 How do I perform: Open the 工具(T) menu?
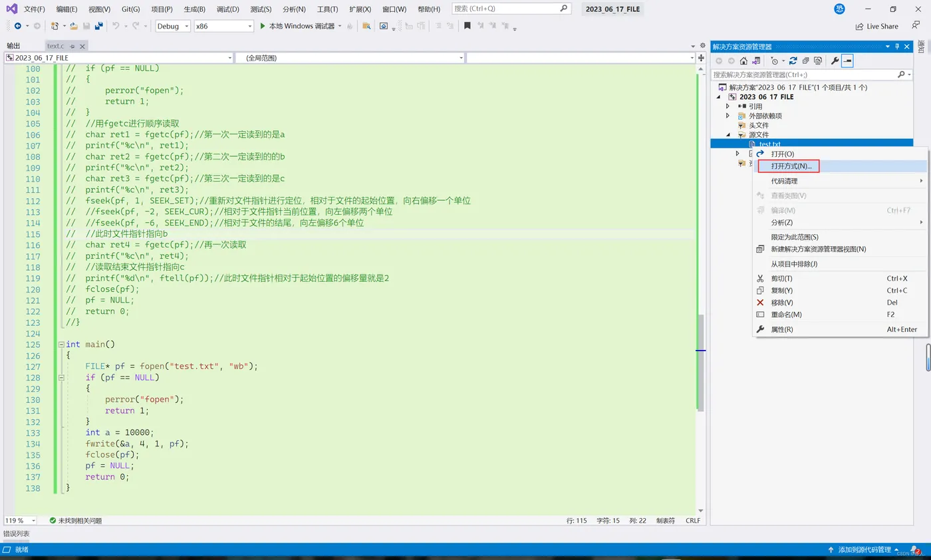coord(327,9)
